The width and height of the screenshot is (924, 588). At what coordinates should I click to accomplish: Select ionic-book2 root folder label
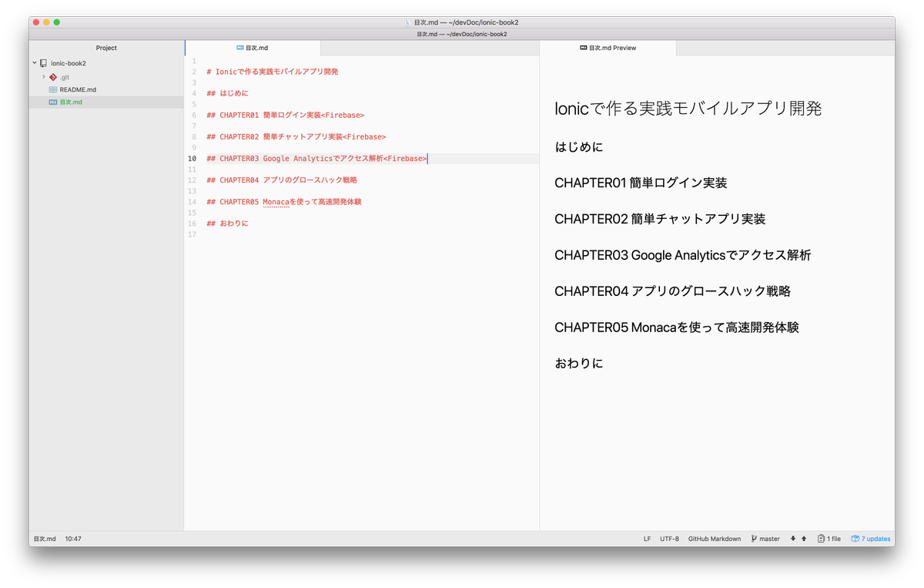(x=69, y=63)
